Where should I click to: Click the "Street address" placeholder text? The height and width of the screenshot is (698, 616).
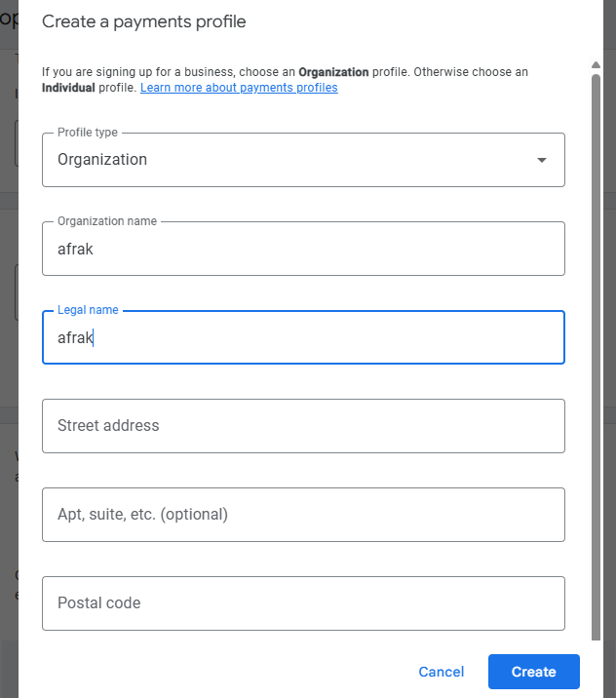pos(108,426)
